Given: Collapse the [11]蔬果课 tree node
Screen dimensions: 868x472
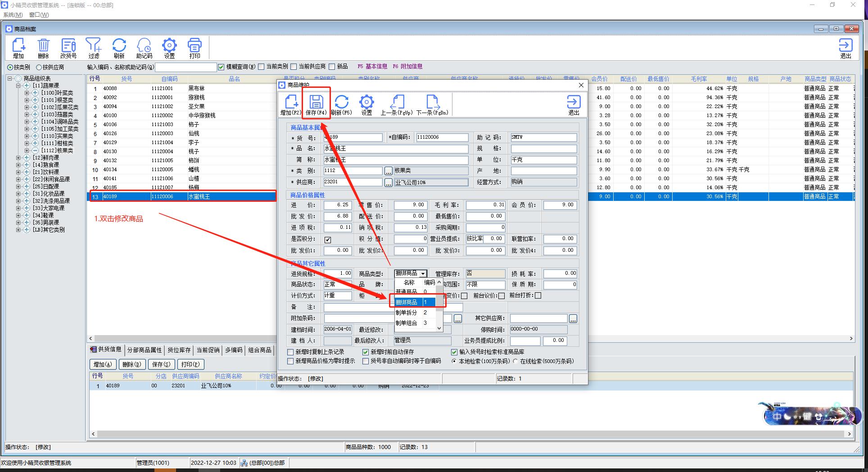Looking at the screenshot, I should tap(18, 86).
